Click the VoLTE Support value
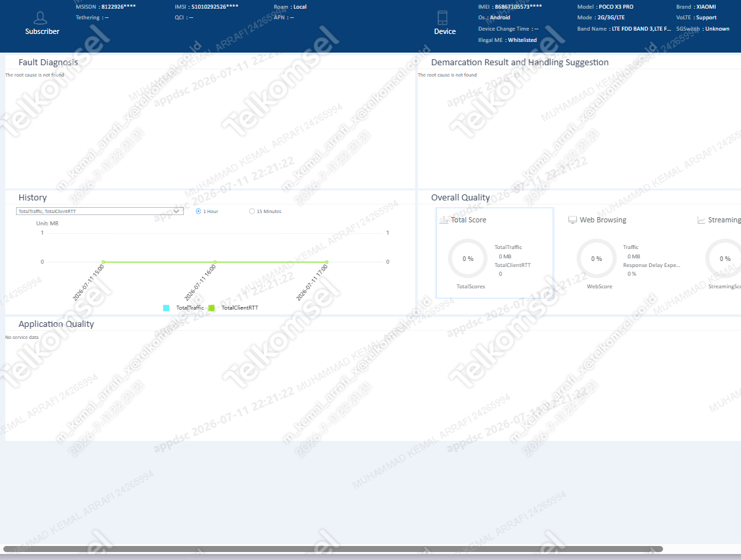This screenshot has width=741, height=560. (706, 17)
